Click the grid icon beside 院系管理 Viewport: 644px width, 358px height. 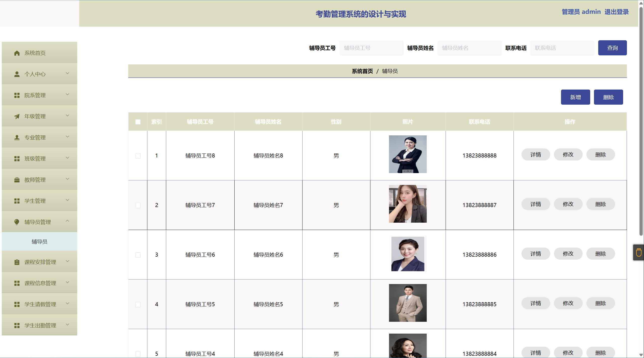pyautogui.click(x=17, y=95)
